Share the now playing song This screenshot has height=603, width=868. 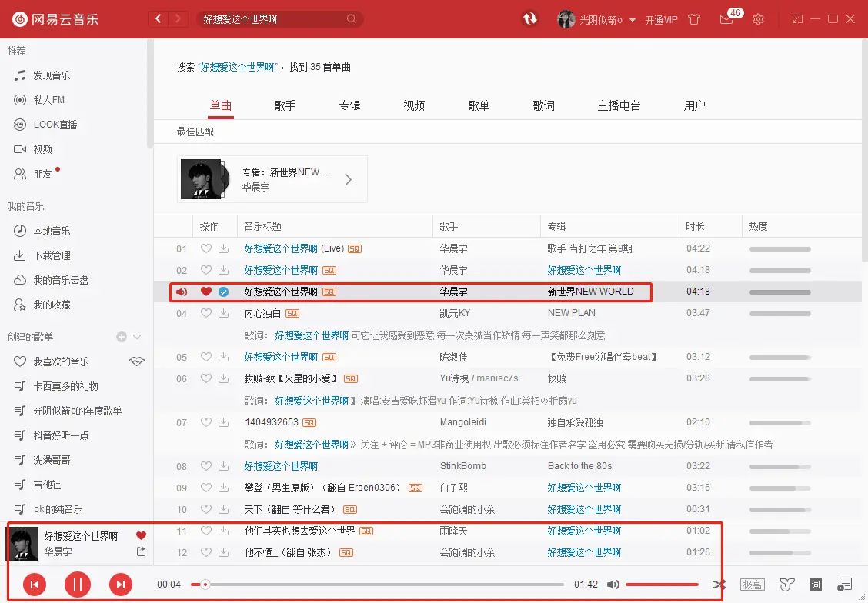point(141,551)
